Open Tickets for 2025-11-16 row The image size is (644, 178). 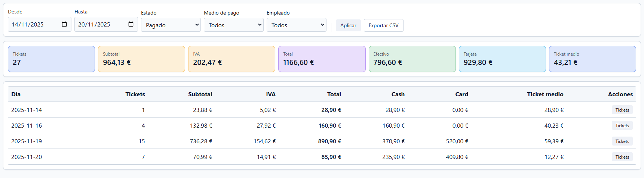tap(622, 126)
